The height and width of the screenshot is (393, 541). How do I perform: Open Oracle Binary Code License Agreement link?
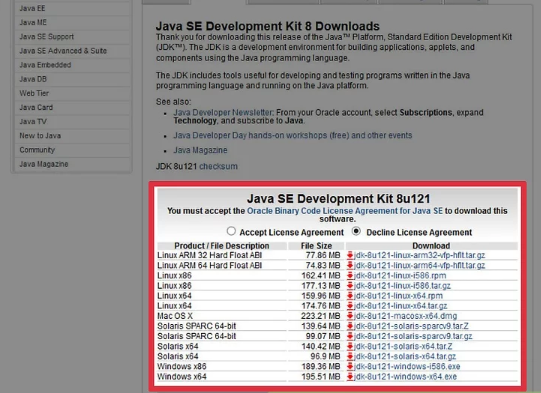click(x=345, y=211)
